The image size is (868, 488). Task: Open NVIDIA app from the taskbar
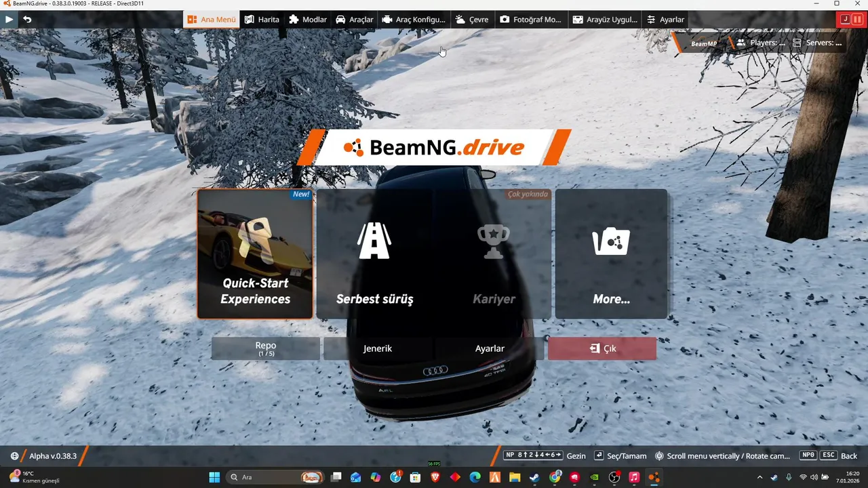pos(595,477)
